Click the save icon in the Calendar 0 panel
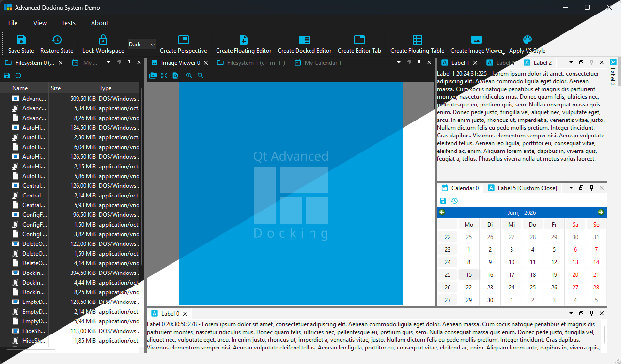The image size is (621, 364). pos(443,201)
